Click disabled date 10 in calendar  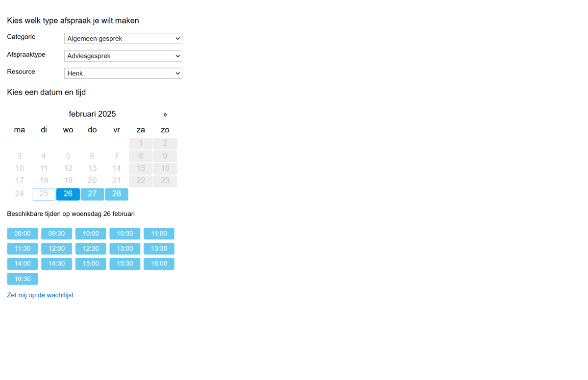19,168
